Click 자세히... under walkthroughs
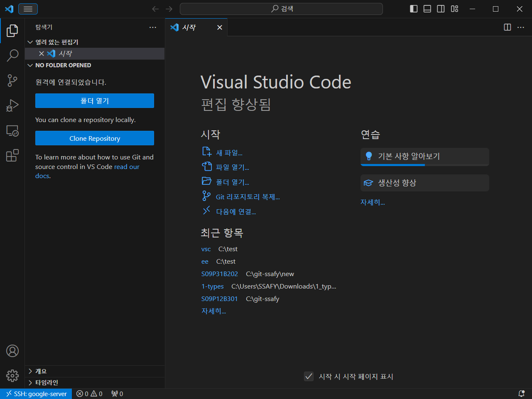This screenshot has height=399, width=532. coord(373,202)
